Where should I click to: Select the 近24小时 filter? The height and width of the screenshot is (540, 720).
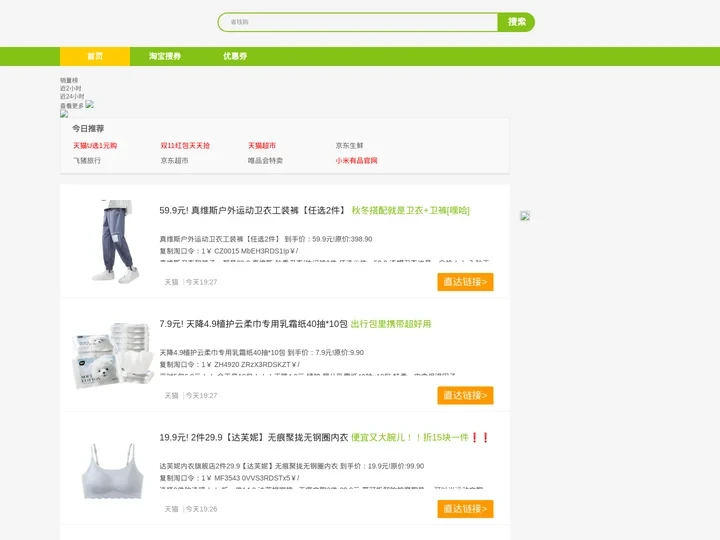pyautogui.click(x=72, y=96)
